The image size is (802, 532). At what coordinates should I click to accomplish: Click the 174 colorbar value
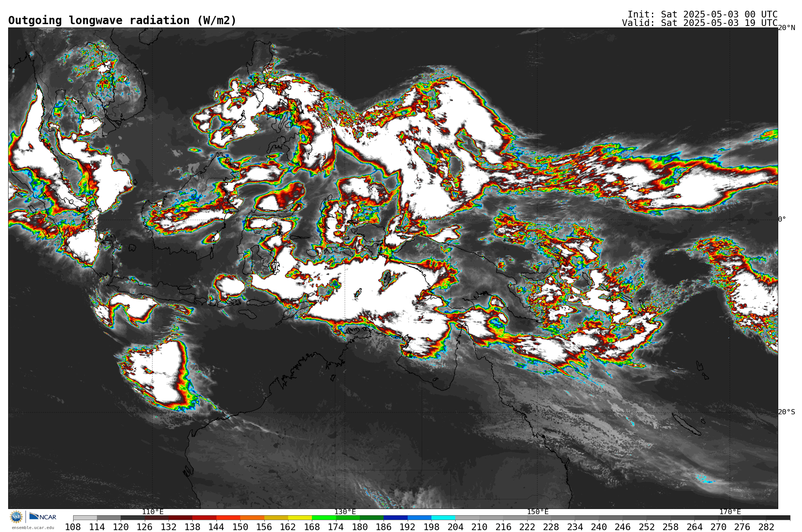(x=336, y=527)
